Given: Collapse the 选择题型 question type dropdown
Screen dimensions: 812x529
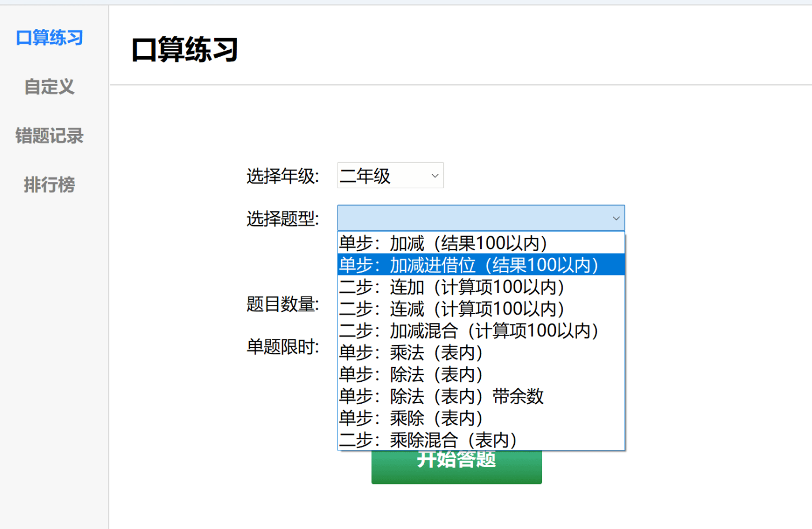Looking at the screenshot, I should [481, 218].
